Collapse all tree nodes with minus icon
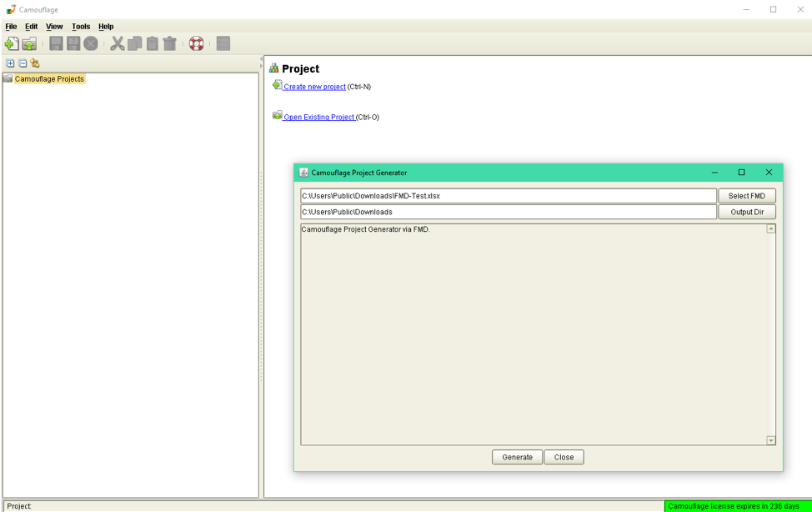This screenshot has height=512, width=812. pos(23,63)
